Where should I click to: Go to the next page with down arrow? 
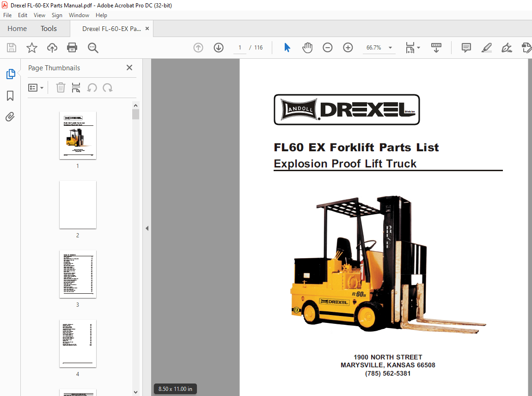pyautogui.click(x=218, y=48)
